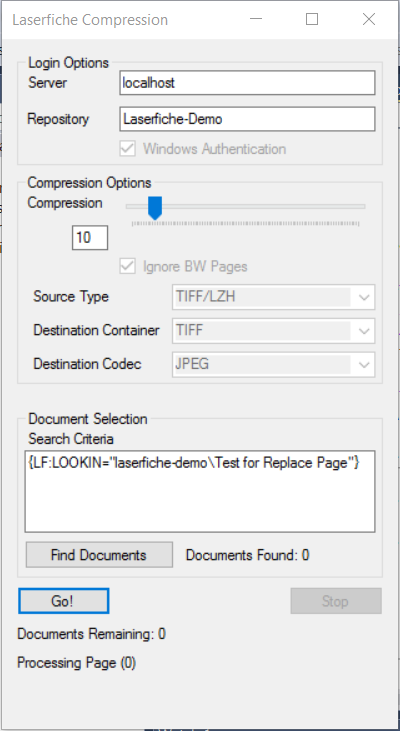Open the Source Type dropdown arrow
400x731 pixels.
pyautogui.click(x=364, y=297)
